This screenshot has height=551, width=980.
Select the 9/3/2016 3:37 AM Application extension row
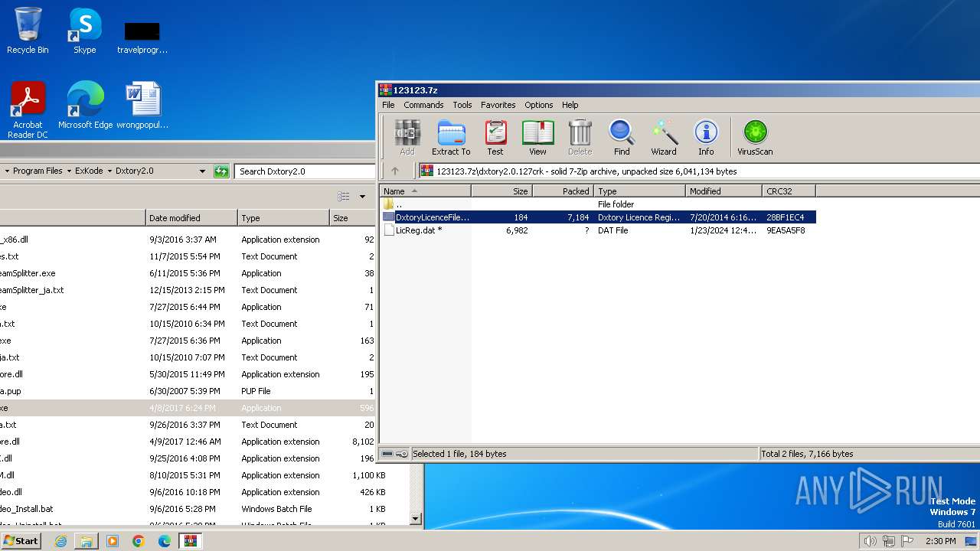point(188,240)
